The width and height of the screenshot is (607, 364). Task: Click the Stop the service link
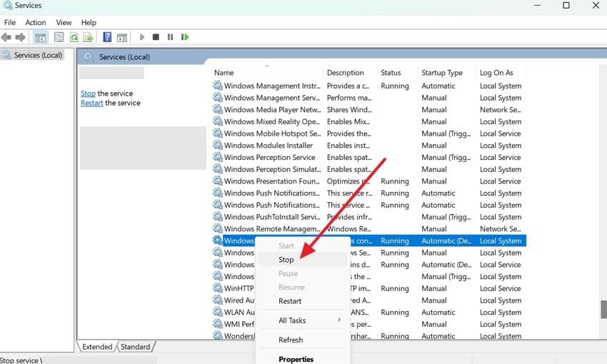point(88,93)
